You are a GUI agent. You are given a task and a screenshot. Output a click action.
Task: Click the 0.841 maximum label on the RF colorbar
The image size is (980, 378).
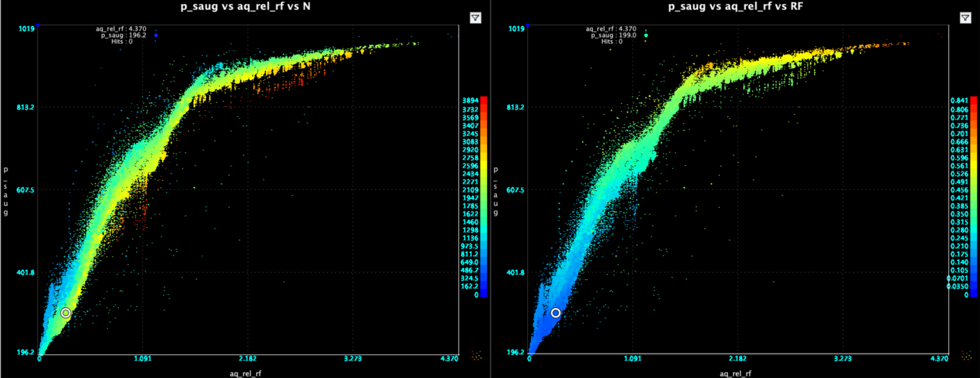pos(958,99)
